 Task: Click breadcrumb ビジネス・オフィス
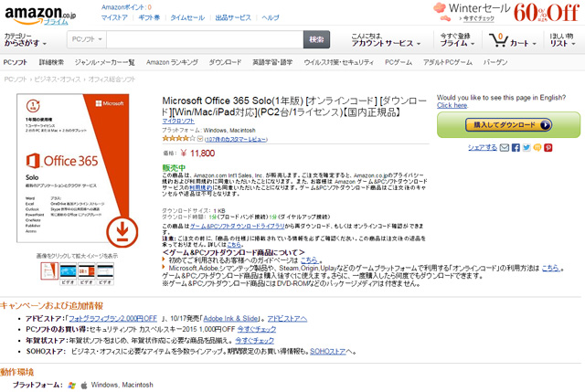pyautogui.click(x=58, y=79)
